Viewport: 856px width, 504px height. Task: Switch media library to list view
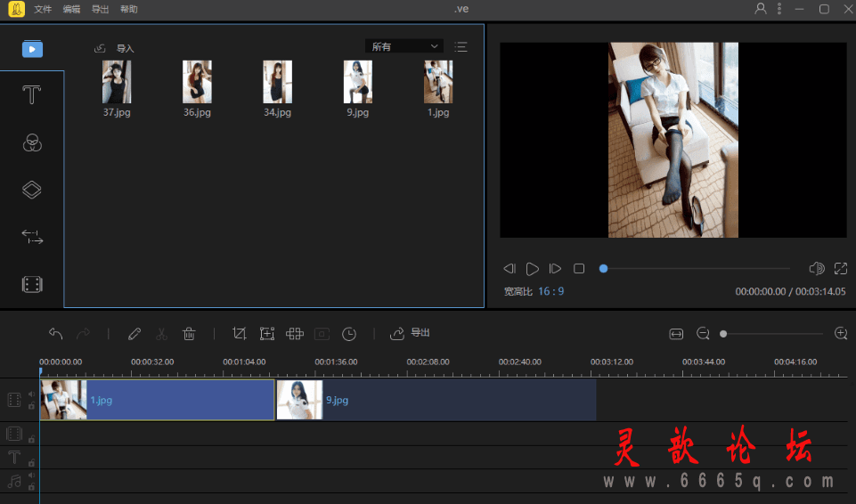(x=461, y=47)
